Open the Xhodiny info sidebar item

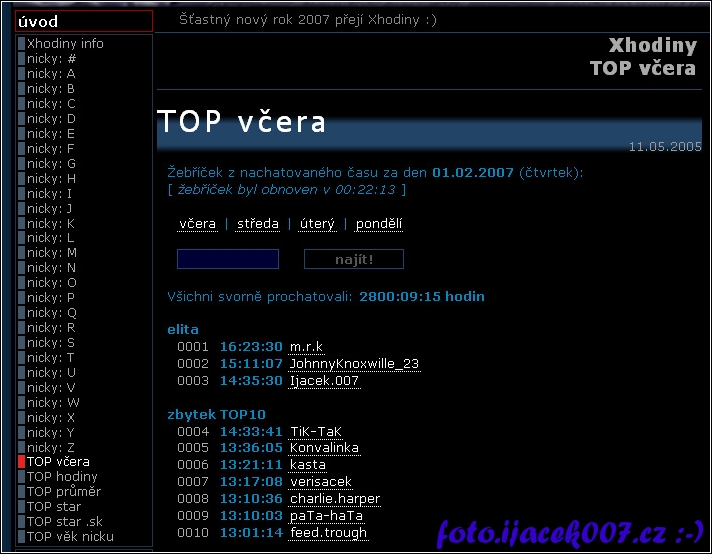(x=65, y=44)
